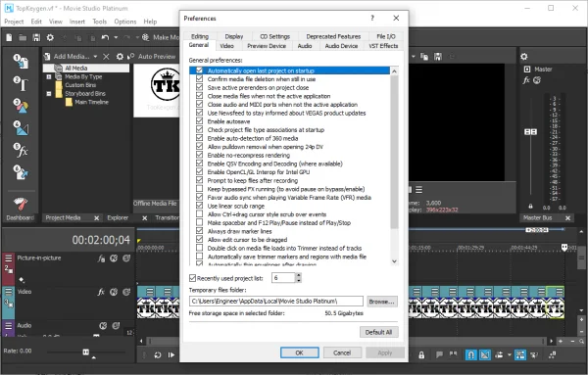Select Main Timeline storyboard bin
The image size is (588, 375).
91,102
